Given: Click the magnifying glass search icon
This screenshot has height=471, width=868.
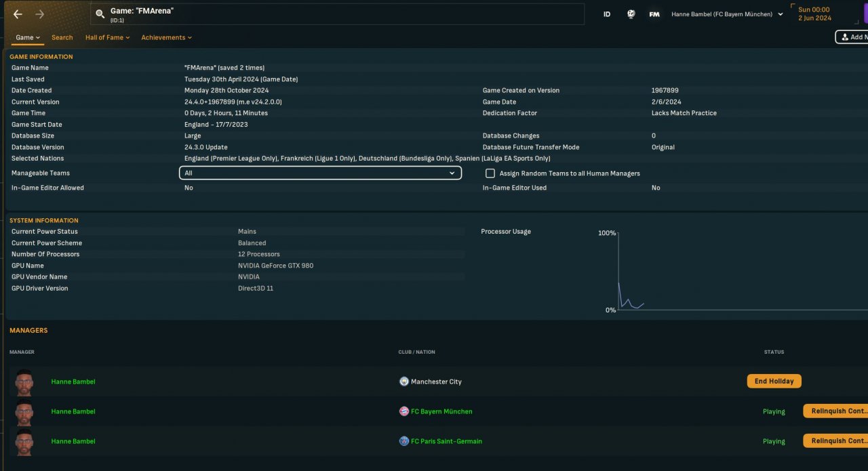Looking at the screenshot, I should [100, 14].
